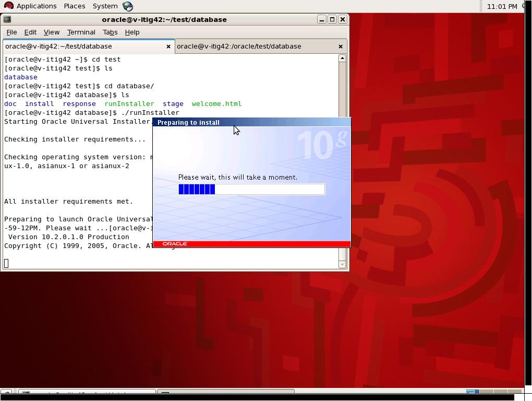
Task: Open the terminal View menu
Action: 52,32
